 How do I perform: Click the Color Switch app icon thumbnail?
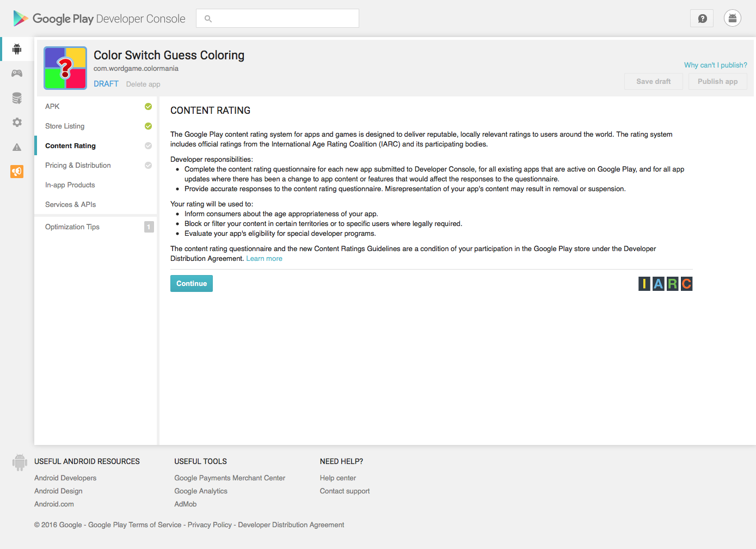pyautogui.click(x=65, y=68)
